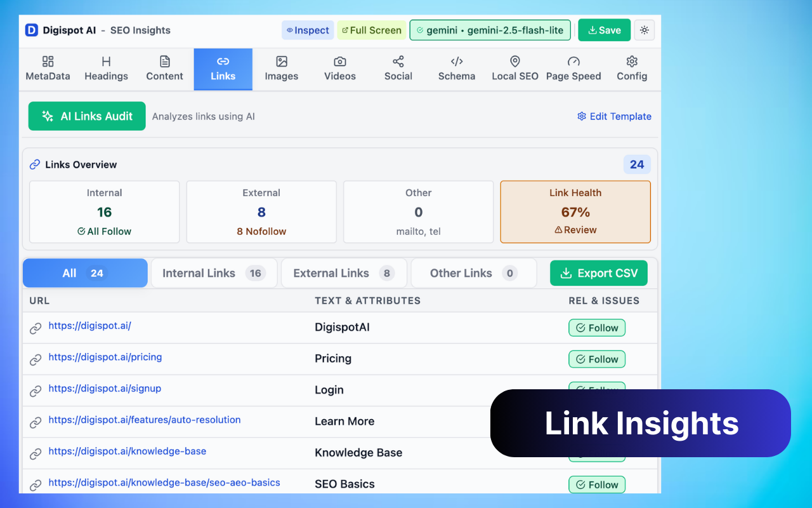
Task: Open the digispot.ai/knowledge-base link
Action: click(x=128, y=451)
